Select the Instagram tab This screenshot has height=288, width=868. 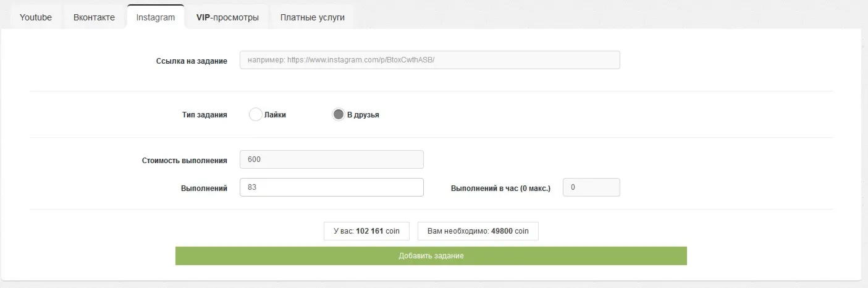(156, 17)
